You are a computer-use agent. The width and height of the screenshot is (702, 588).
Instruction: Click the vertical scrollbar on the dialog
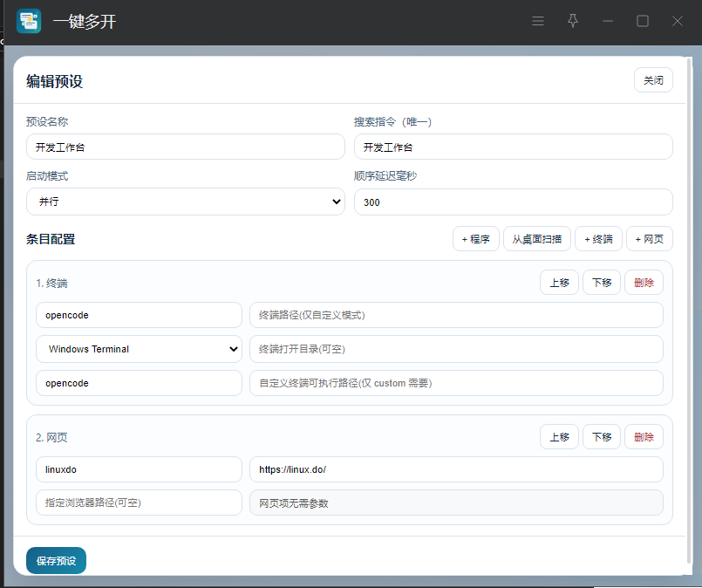click(x=689, y=305)
